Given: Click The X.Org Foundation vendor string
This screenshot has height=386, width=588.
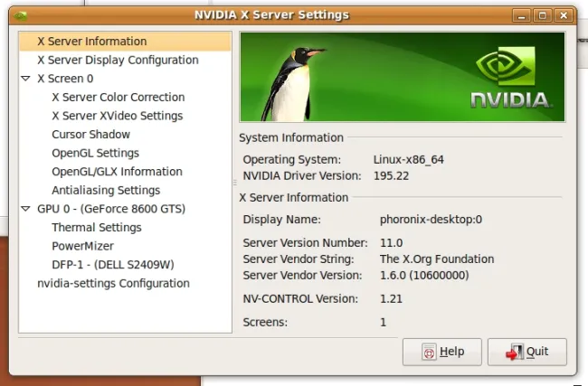Looking at the screenshot, I should (x=437, y=259).
